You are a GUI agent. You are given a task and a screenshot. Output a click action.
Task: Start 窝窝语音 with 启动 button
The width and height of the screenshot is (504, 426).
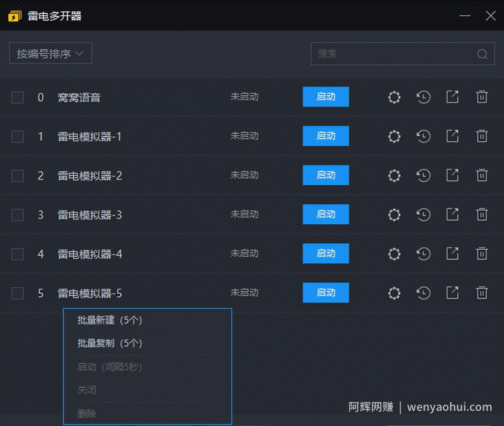[326, 96]
